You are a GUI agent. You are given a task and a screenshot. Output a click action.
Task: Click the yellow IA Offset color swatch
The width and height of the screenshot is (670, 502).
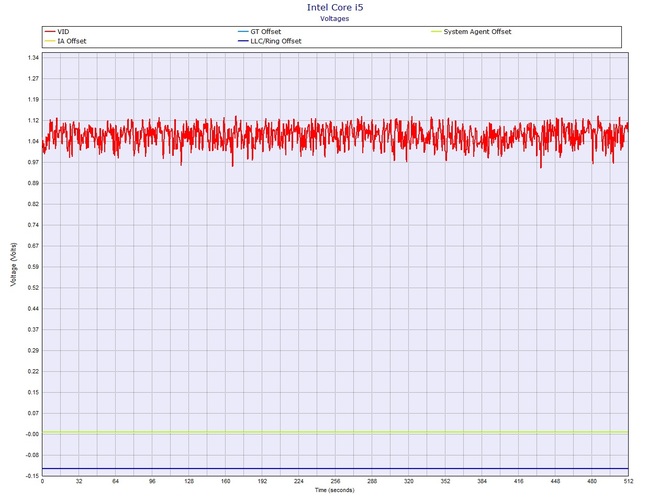tap(50, 41)
